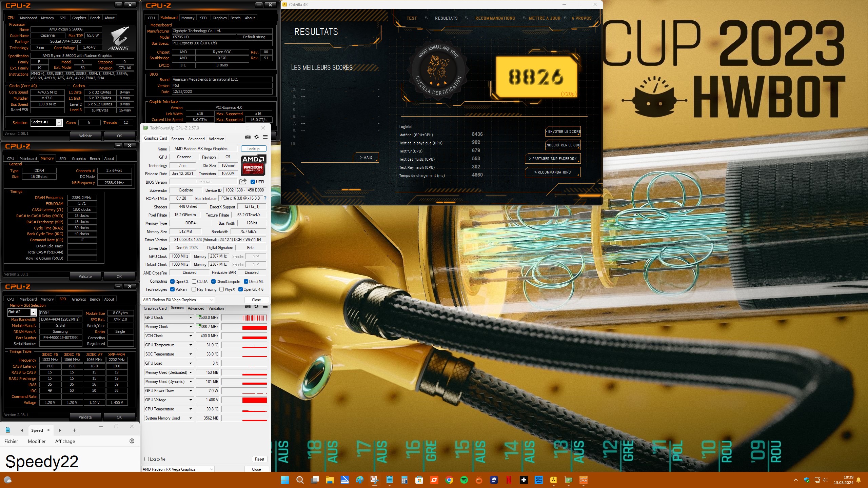This screenshot has height=488, width=868.
Task: Click the AMD Radeon Graphics logo in GPU-Z
Action: coord(253,165)
